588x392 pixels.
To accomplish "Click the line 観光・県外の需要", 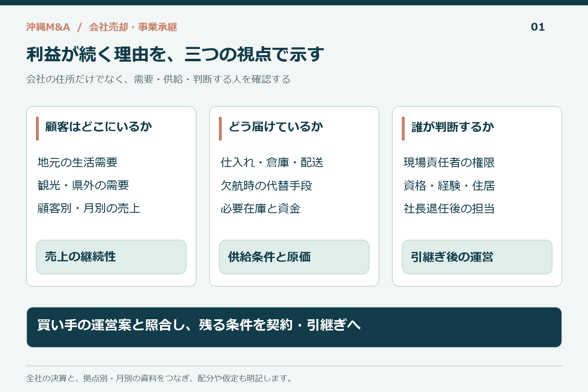I will (x=83, y=185).
